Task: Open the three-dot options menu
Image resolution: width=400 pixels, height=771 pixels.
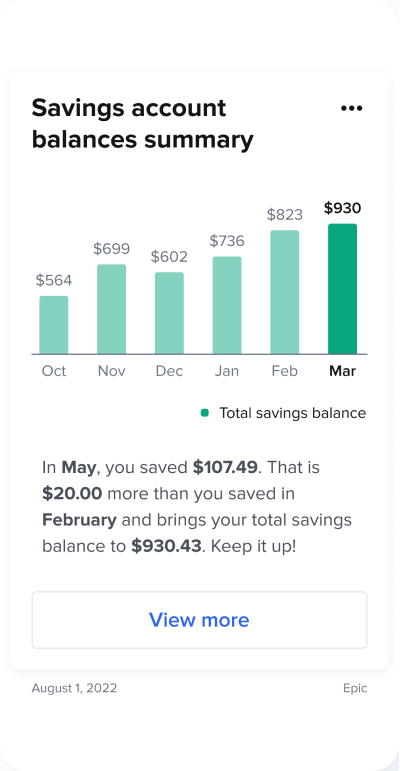Action: (x=351, y=108)
